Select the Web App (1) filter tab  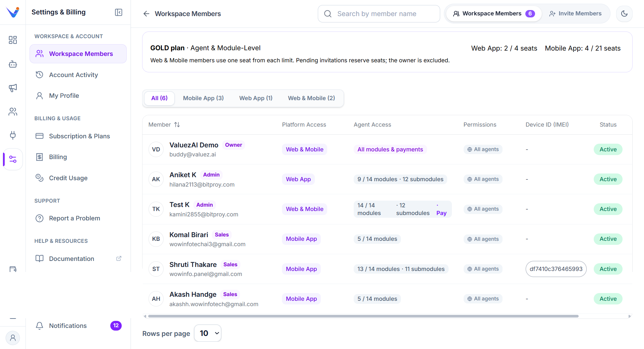click(256, 98)
